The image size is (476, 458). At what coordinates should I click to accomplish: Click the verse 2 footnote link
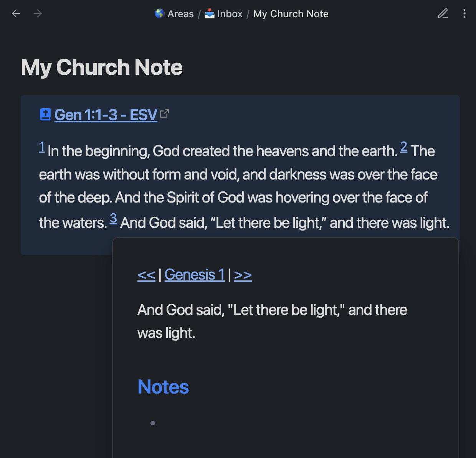point(403,147)
